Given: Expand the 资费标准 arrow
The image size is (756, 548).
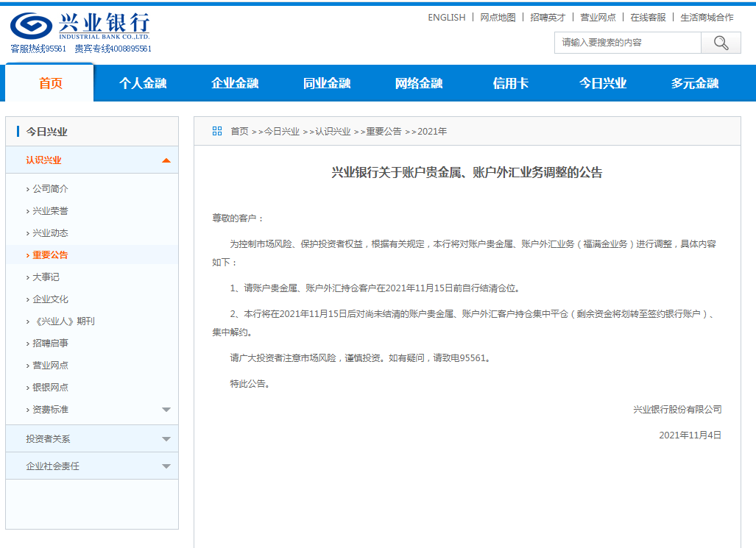Looking at the screenshot, I should coord(166,410).
